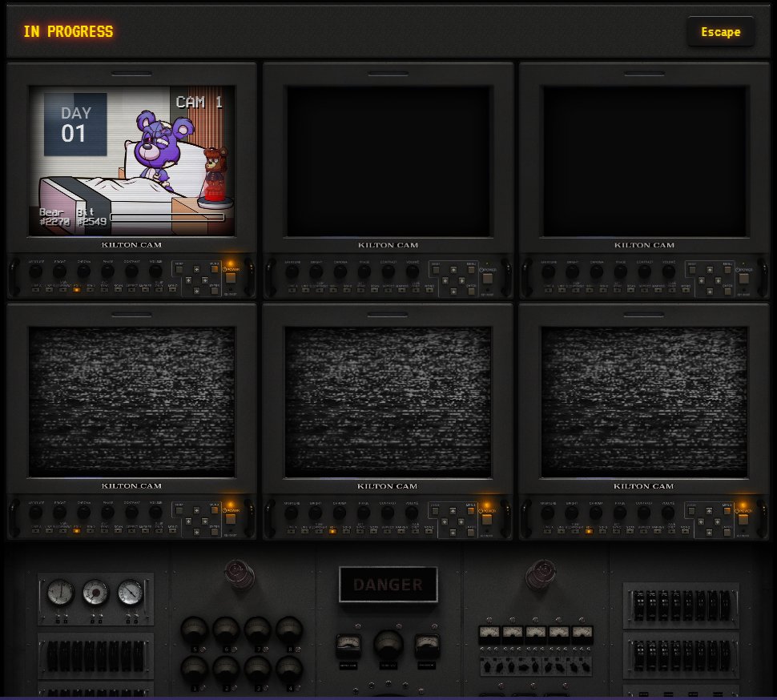777x700 pixels.
Task: Toggle the POWER button on CAM 1 monitor
Action: pyautogui.click(x=231, y=278)
